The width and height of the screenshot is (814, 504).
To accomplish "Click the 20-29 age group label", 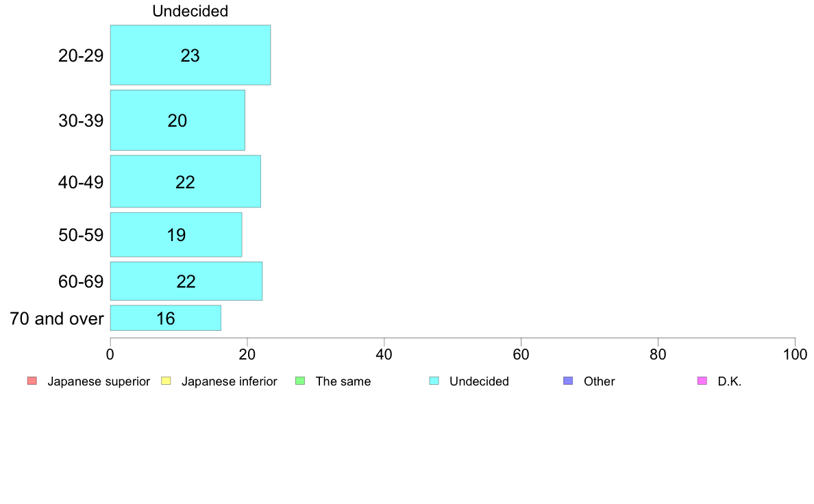I will pyautogui.click(x=81, y=55).
